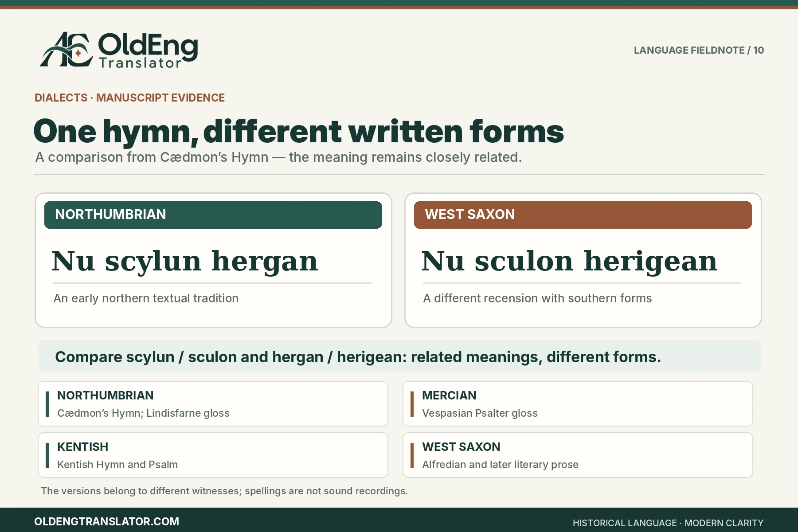
Task: Click the 'LANGUAGE FIELDNOTE / 10' label
Action: 699,50
